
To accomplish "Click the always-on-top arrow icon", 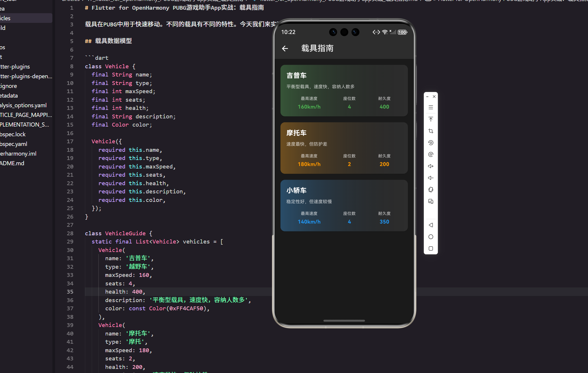I will (x=431, y=119).
